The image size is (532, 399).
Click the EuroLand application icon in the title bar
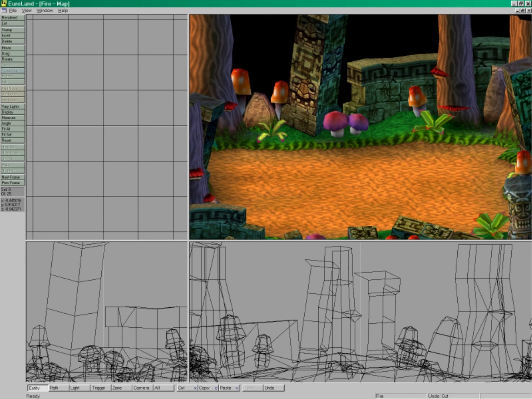point(4,3)
